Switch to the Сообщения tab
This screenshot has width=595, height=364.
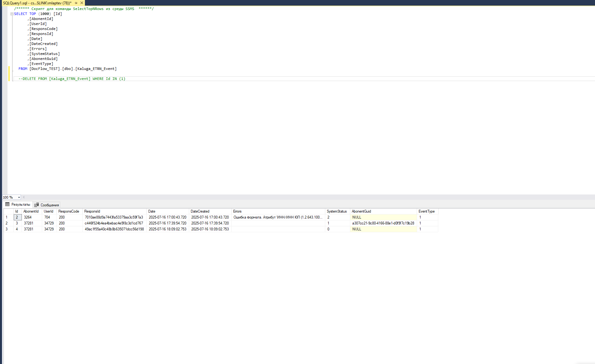(47, 205)
